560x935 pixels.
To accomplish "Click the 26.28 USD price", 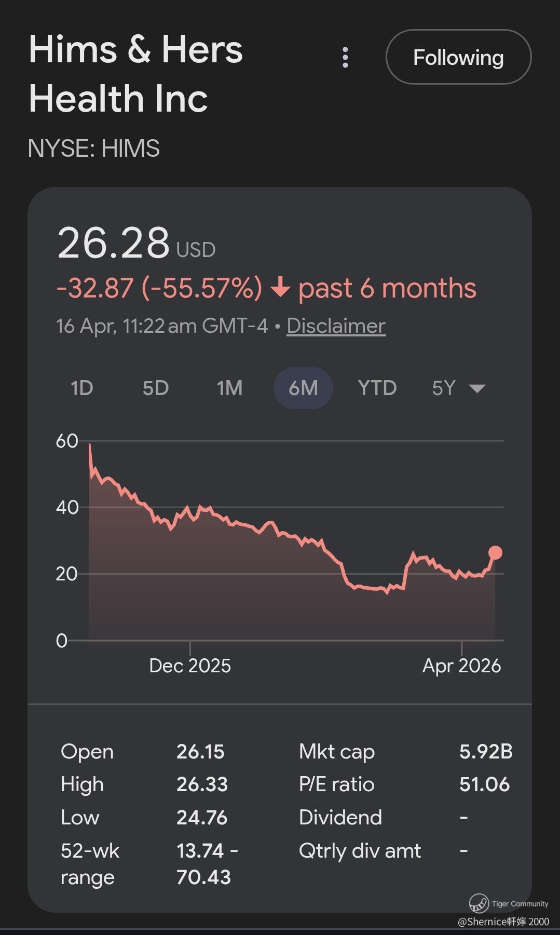I will pos(114,243).
